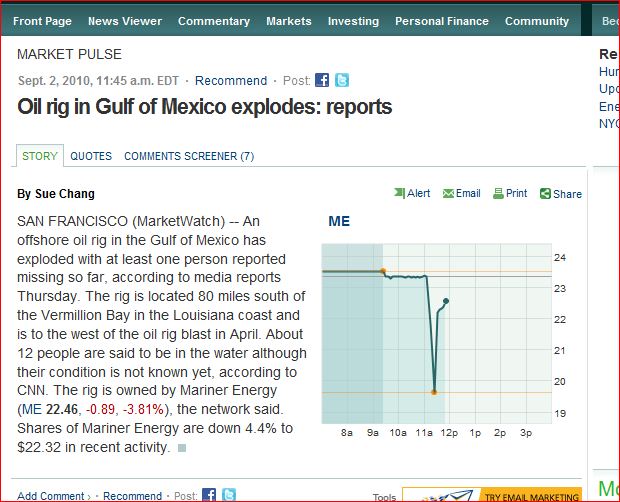The width and height of the screenshot is (620, 502).
Task: Open the Community menu item
Action: pyautogui.click(x=537, y=21)
